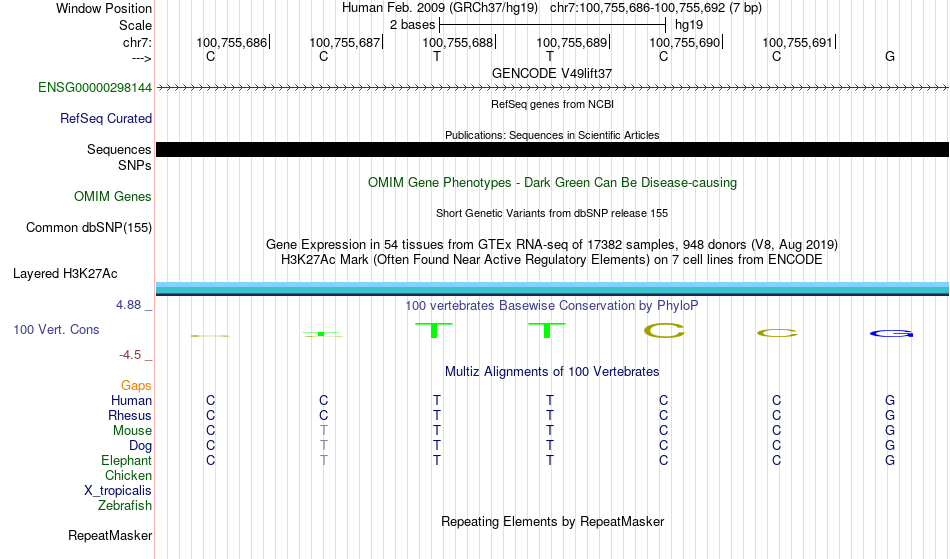Click the Scale label
Image resolution: width=950 pixels, height=559 pixels.
pyautogui.click(x=135, y=25)
